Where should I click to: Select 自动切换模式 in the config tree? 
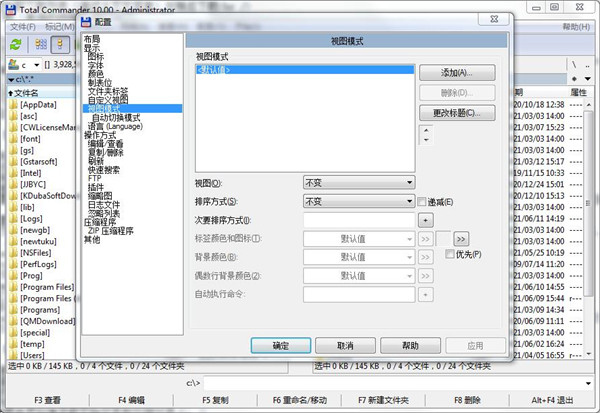click(116, 117)
